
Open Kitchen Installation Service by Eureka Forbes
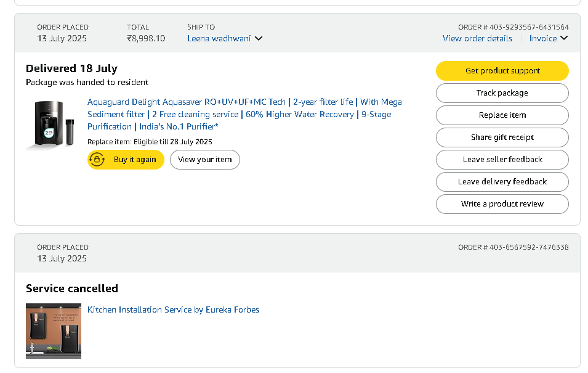point(173,309)
